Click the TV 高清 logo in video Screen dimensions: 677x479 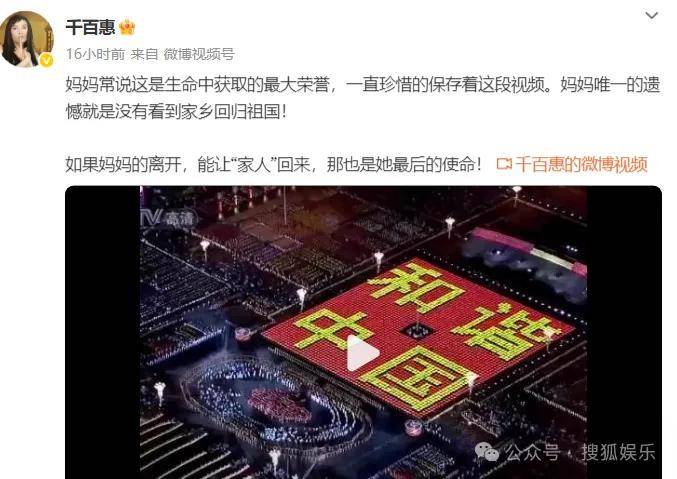click(168, 218)
